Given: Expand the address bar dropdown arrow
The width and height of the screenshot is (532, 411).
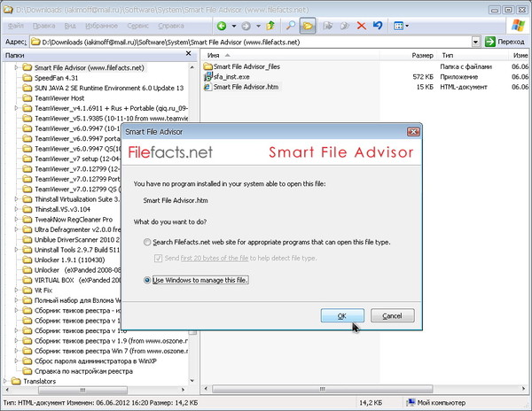Looking at the screenshot, I should [476, 42].
